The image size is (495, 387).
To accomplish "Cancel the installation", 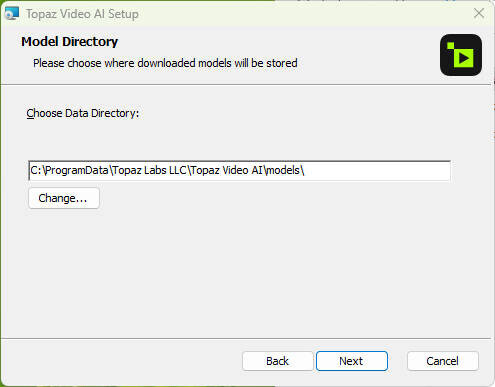I will [443, 361].
